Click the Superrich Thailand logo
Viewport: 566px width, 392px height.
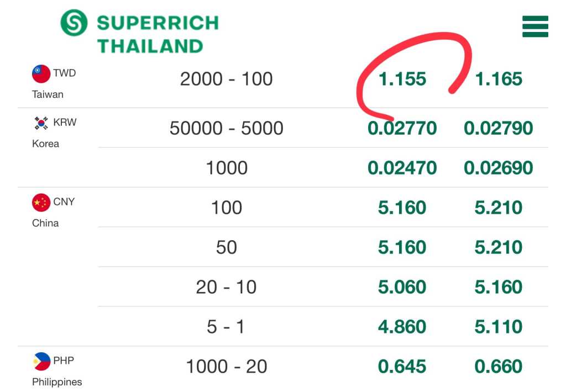[x=74, y=23]
